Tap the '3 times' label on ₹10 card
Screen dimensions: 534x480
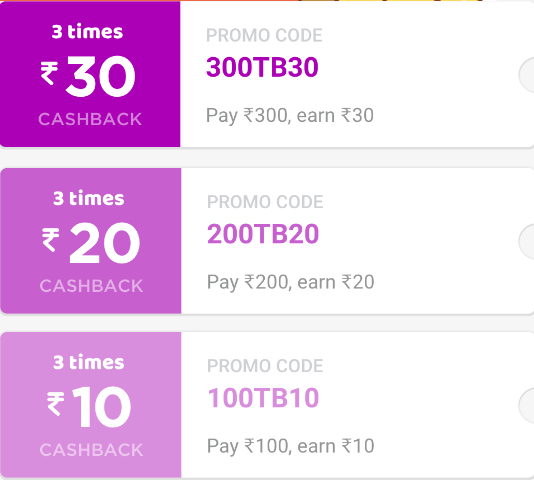(x=89, y=362)
